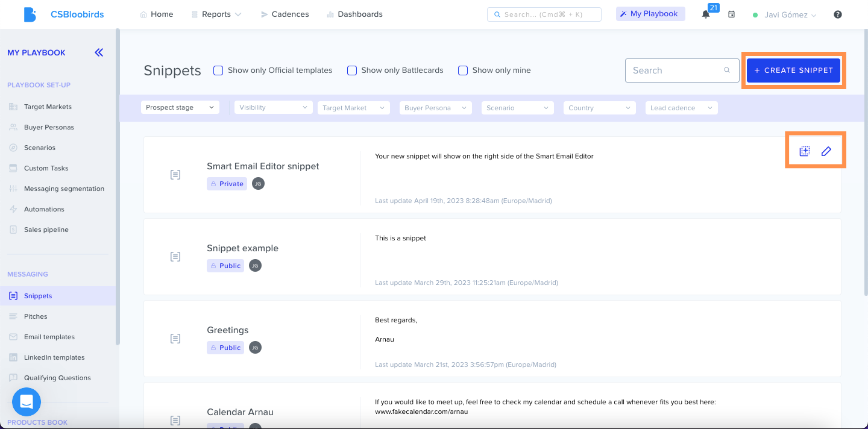Click JG avatar on Snippet example

[x=255, y=266]
